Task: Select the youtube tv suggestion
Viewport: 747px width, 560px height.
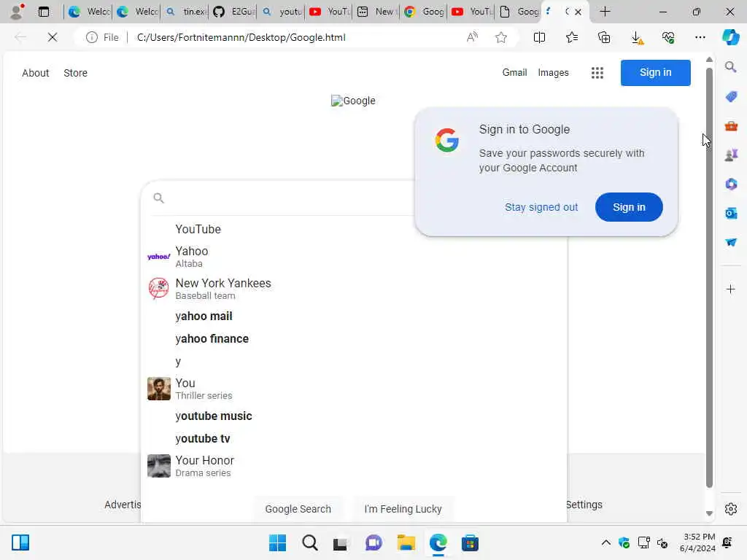Action: pyautogui.click(x=354, y=438)
